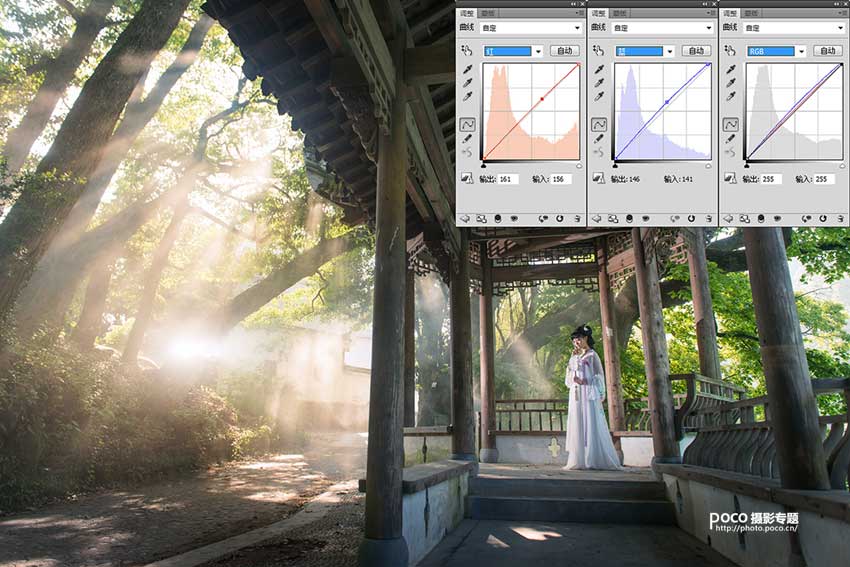Click the white point slider under red curve
Viewport: 850px width, 567px height.
click(x=579, y=165)
